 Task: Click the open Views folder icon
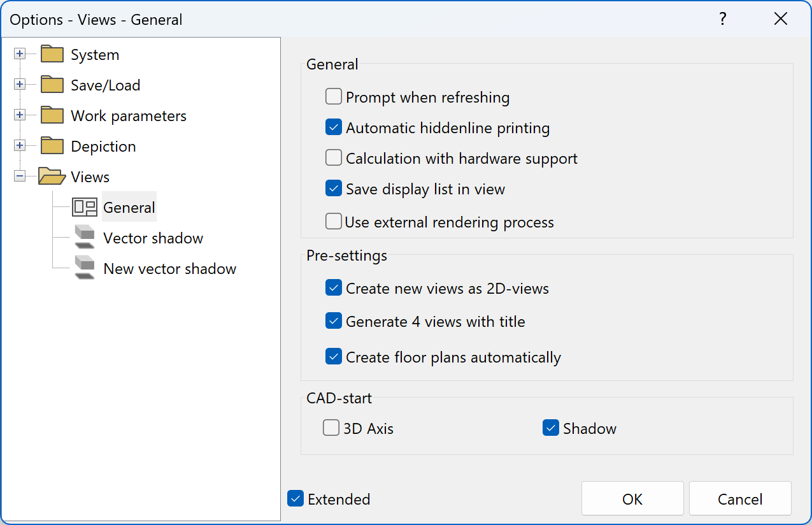click(52, 177)
